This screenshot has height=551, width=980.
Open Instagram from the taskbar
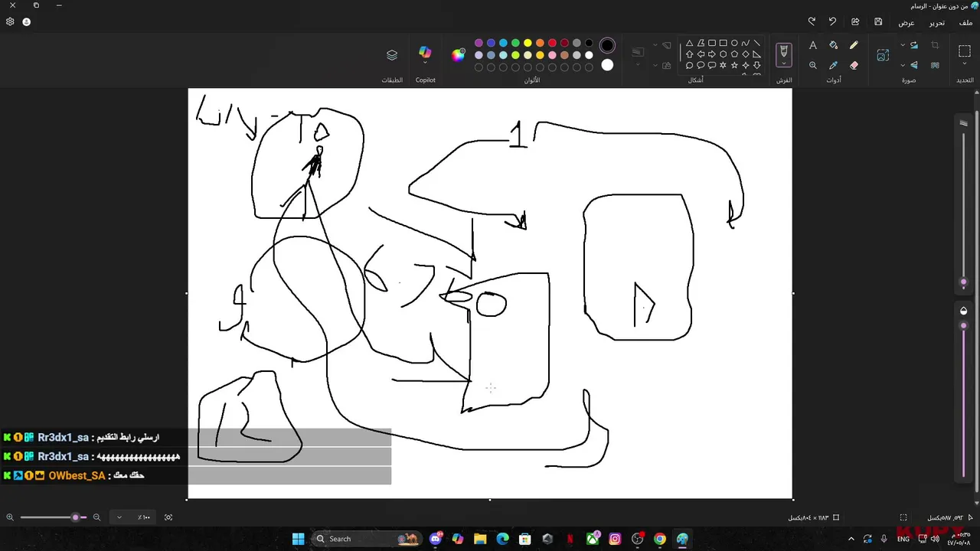coord(615,539)
